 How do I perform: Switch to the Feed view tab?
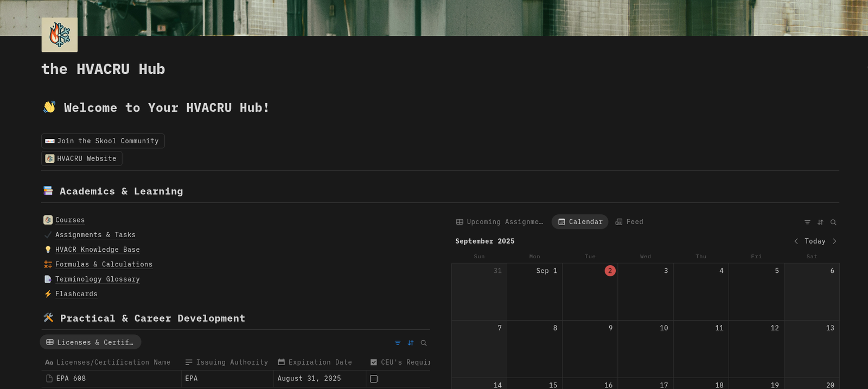pyautogui.click(x=629, y=222)
